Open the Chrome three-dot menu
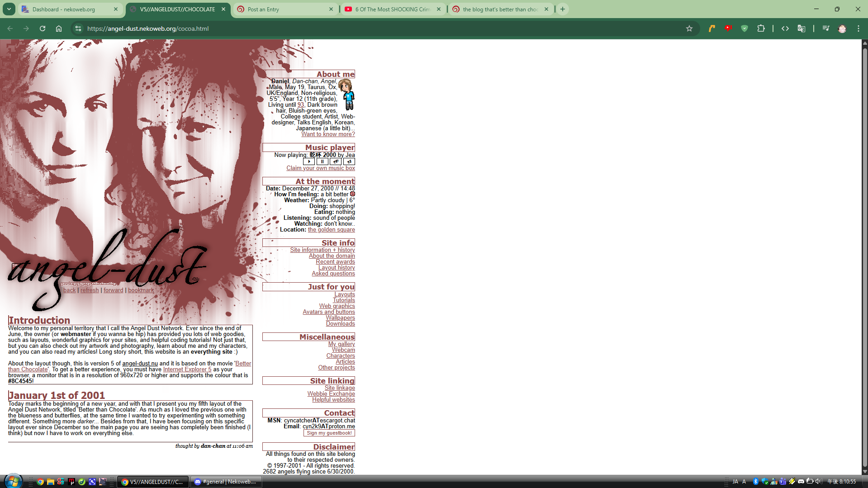868x488 pixels. (x=859, y=28)
